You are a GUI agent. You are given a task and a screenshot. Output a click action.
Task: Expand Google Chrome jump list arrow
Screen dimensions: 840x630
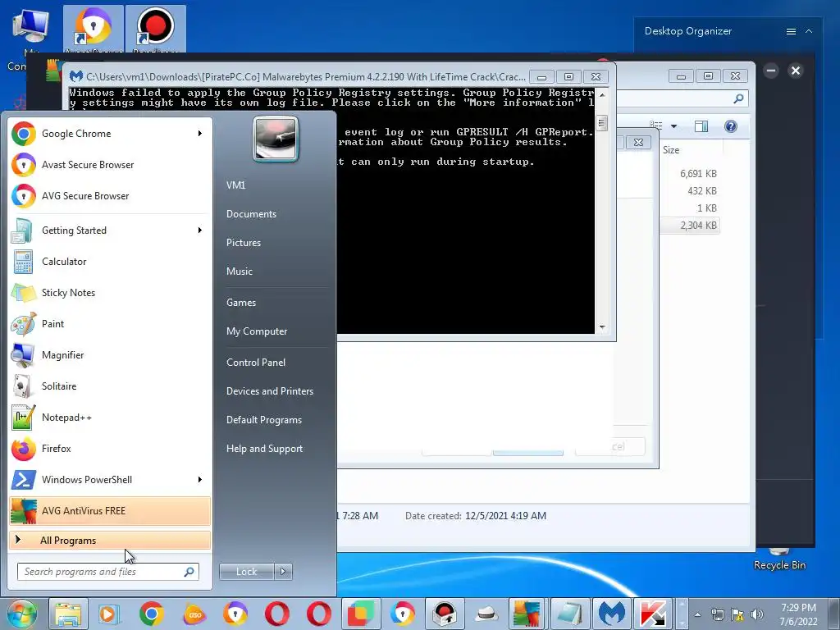click(200, 134)
